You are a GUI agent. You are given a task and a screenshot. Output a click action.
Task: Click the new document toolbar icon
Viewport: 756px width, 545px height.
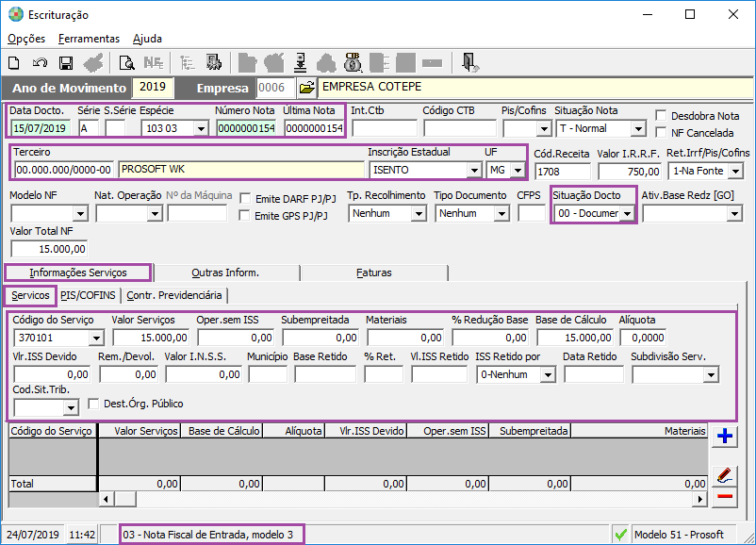14,63
